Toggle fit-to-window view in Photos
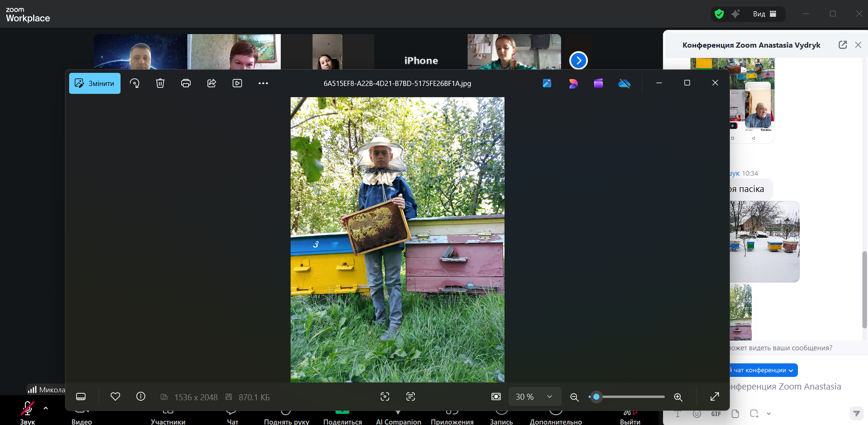The height and width of the screenshot is (425, 868). (496, 397)
